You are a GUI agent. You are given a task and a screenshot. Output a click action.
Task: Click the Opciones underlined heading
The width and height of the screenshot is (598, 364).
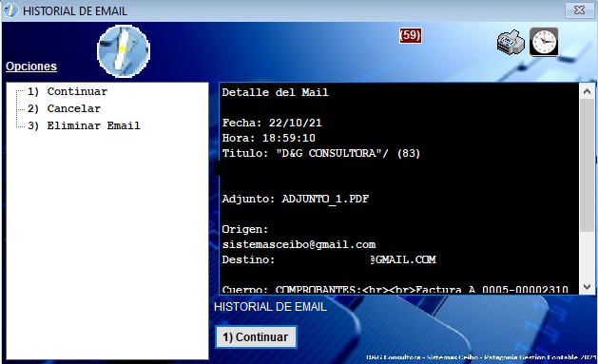coord(31,67)
